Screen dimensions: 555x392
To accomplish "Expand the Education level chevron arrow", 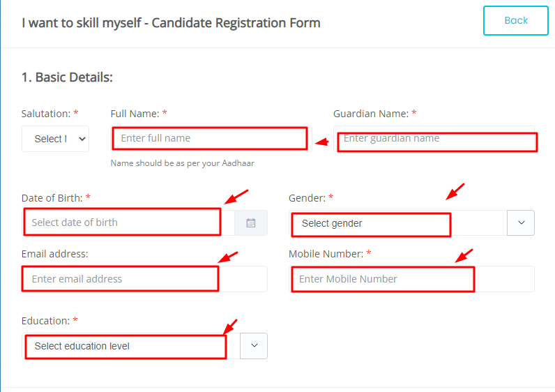I will (254, 345).
